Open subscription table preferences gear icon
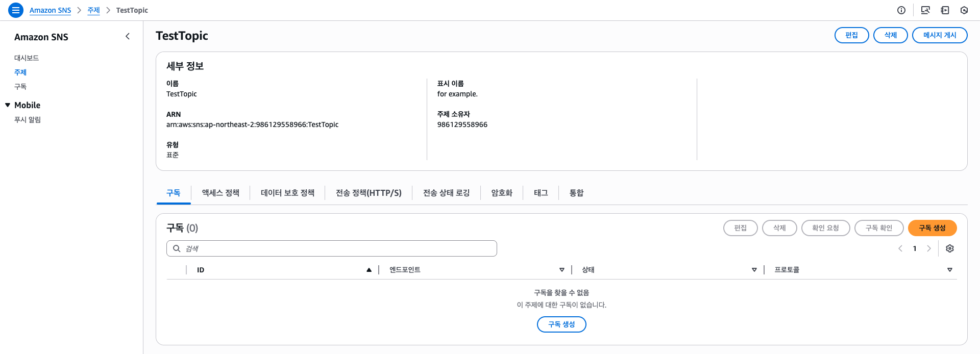980x354 pixels. pyautogui.click(x=950, y=248)
